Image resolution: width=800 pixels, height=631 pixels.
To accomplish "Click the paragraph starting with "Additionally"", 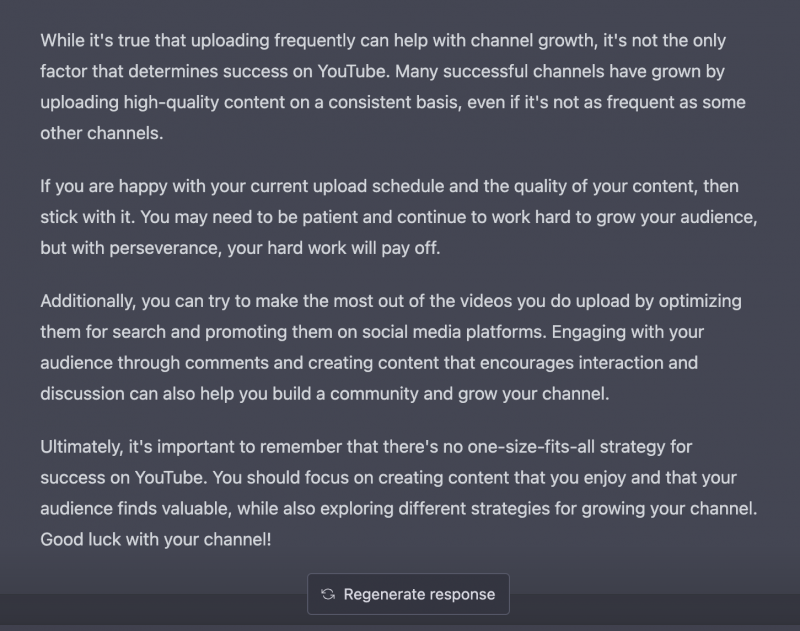I will [390, 347].
